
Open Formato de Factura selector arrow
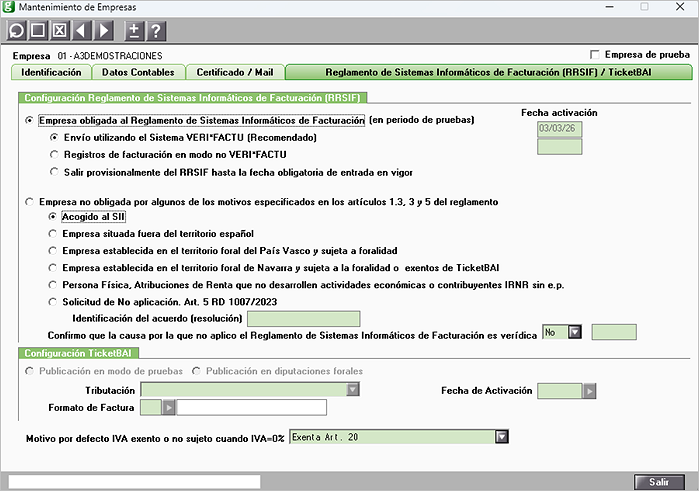coord(169,408)
